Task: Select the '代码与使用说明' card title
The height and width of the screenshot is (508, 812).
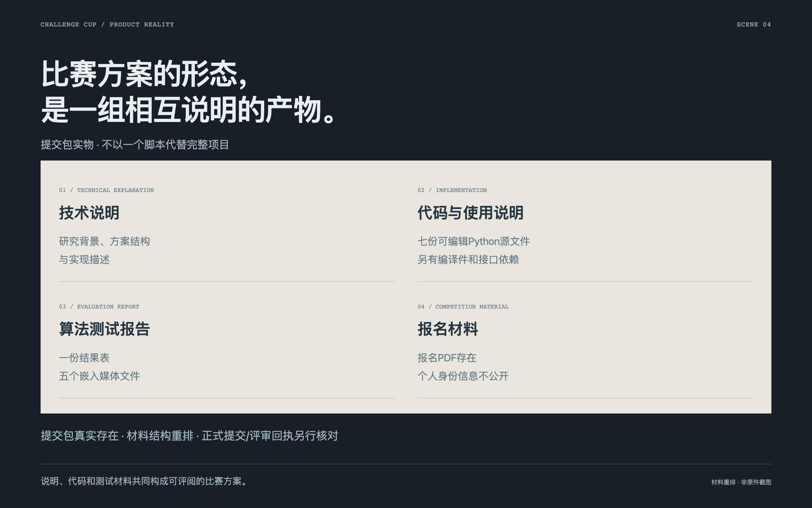Action: [x=470, y=213]
